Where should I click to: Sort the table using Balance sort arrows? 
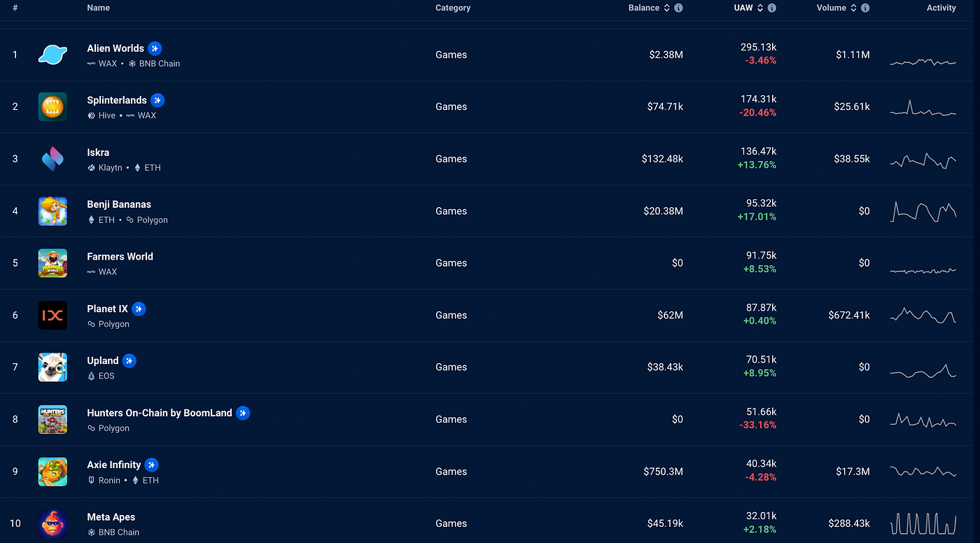[667, 8]
